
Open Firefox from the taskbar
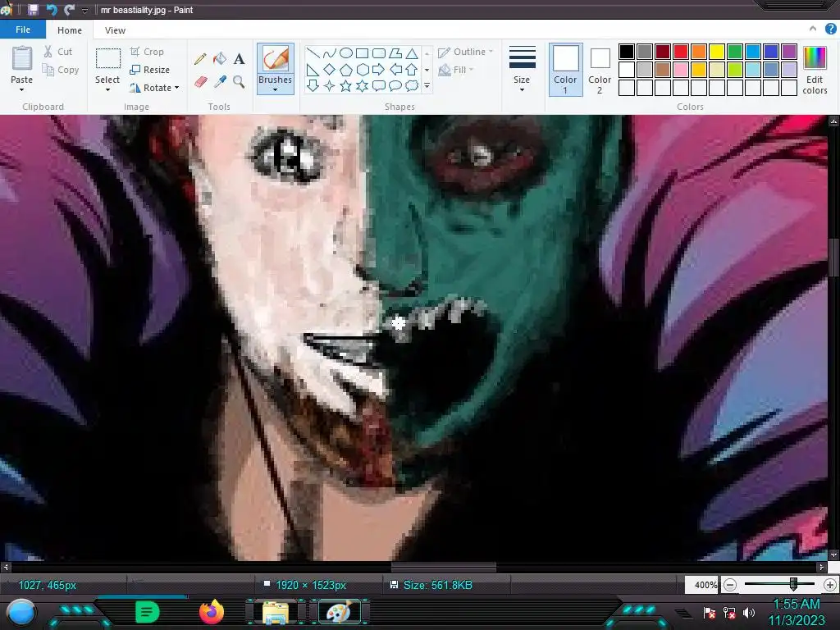(212, 612)
